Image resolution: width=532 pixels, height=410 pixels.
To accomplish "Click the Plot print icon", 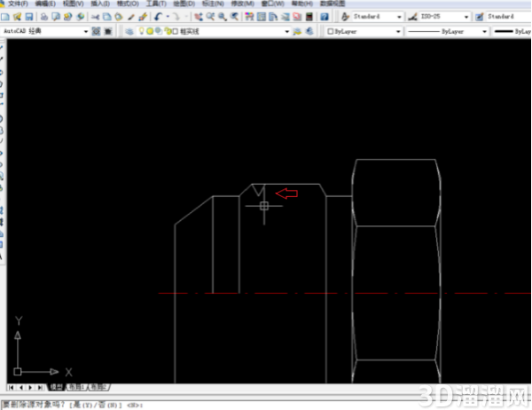I will (x=44, y=17).
